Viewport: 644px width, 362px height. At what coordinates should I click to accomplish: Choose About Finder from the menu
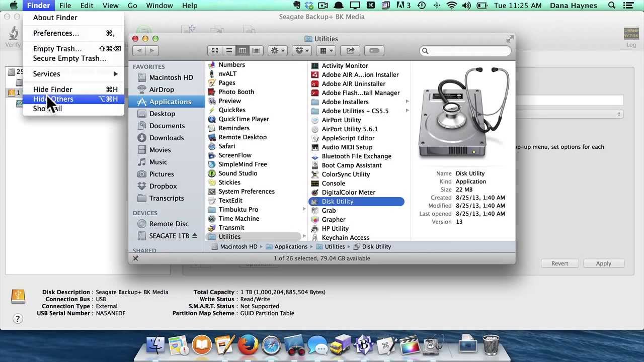(x=73, y=18)
